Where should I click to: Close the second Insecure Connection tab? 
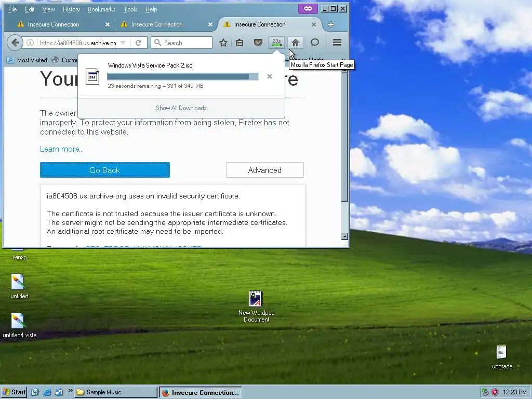point(210,24)
